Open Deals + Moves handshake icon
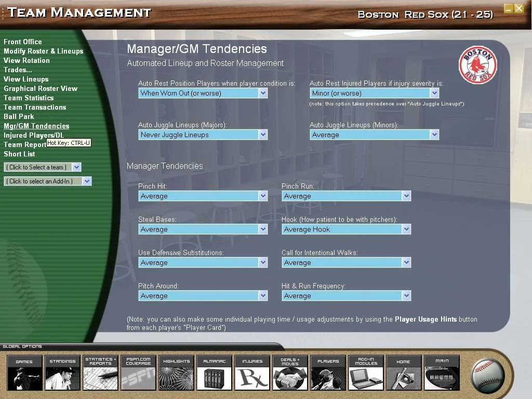 click(x=290, y=373)
